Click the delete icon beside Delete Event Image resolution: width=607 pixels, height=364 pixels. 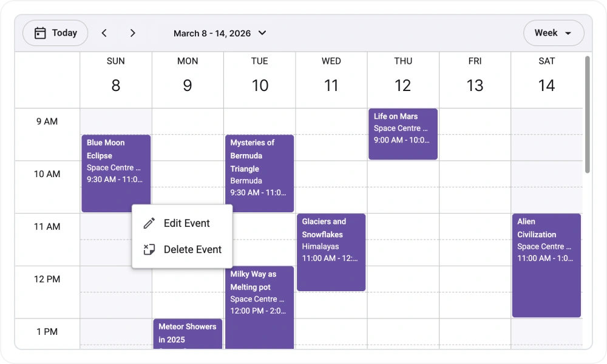pyautogui.click(x=149, y=249)
